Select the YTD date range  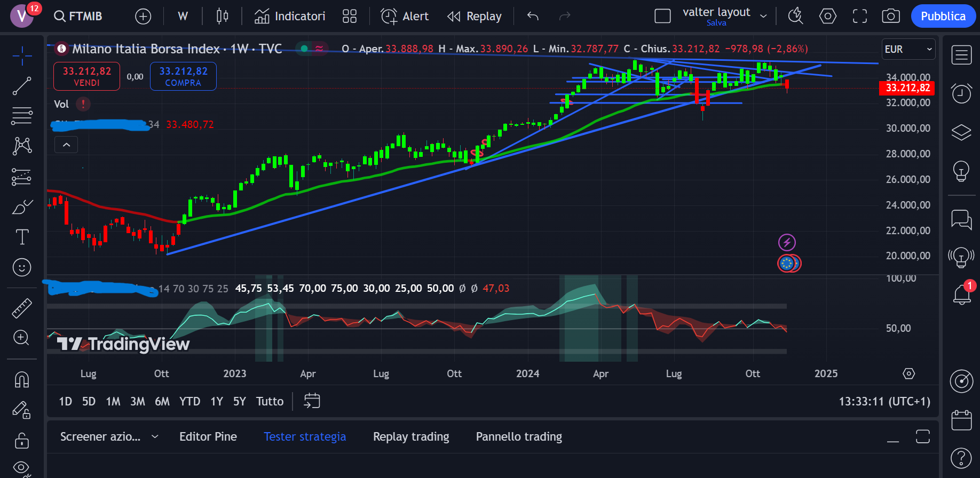[189, 401]
